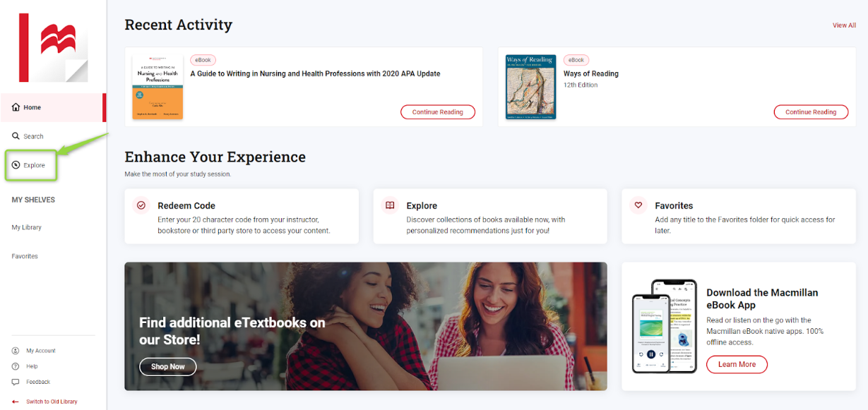The height and width of the screenshot is (410, 868).
Task: Click the Search magnifier icon
Action: (16, 136)
